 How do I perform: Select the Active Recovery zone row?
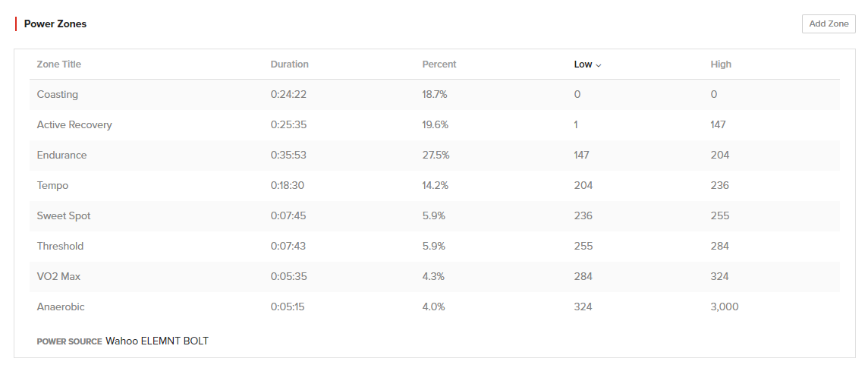point(435,125)
